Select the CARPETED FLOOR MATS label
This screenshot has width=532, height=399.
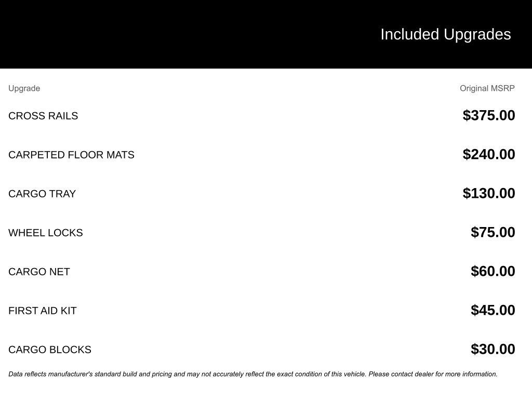(x=71, y=155)
